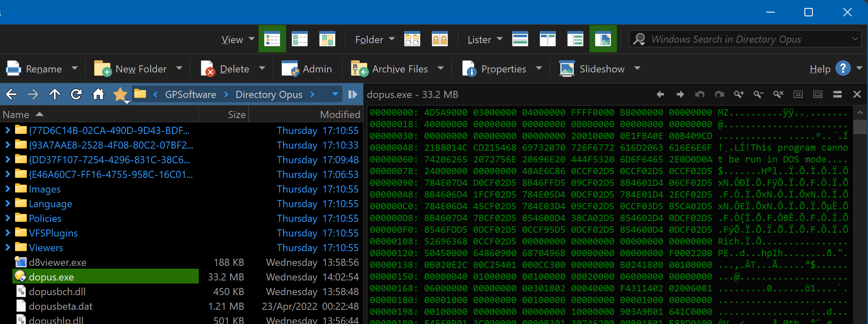Switch to Thumbnails view mode icon
This screenshot has width=868, height=324.
pos(327,39)
